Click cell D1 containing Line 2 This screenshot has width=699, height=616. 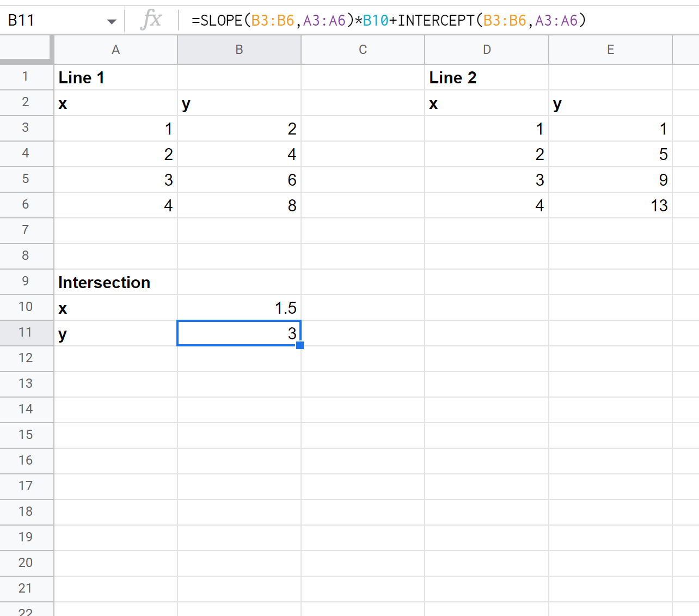[x=453, y=77]
